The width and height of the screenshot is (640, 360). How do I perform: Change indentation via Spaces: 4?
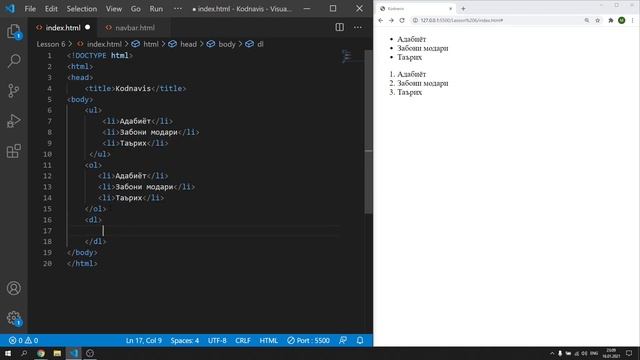[185, 340]
